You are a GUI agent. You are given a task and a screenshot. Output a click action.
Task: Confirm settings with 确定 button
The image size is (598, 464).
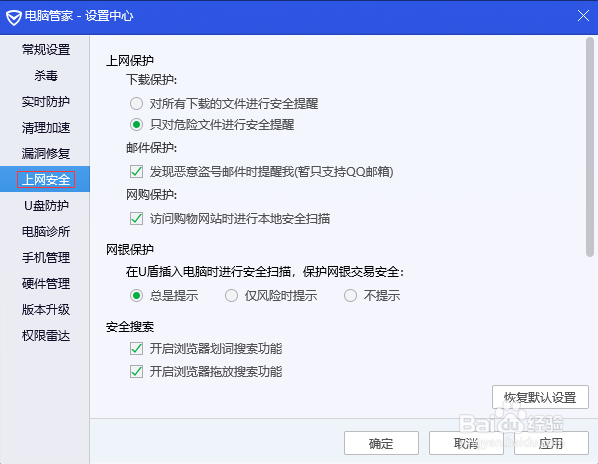coord(381,443)
